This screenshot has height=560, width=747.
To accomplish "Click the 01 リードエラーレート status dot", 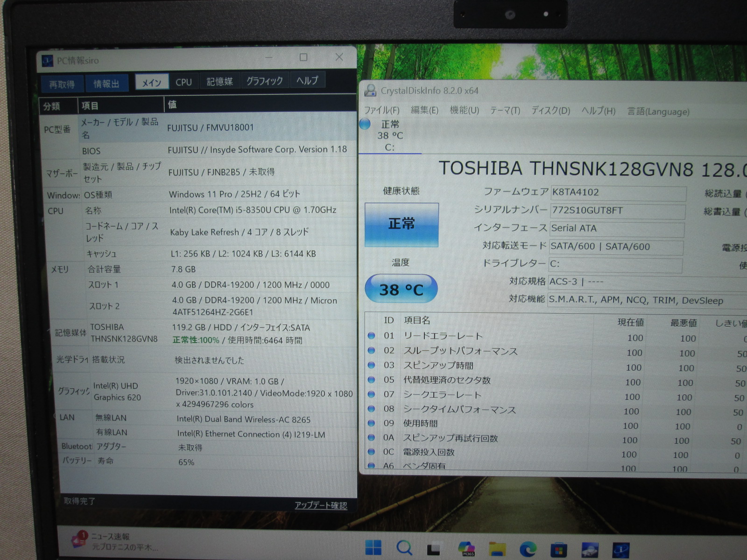I will (x=372, y=336).
